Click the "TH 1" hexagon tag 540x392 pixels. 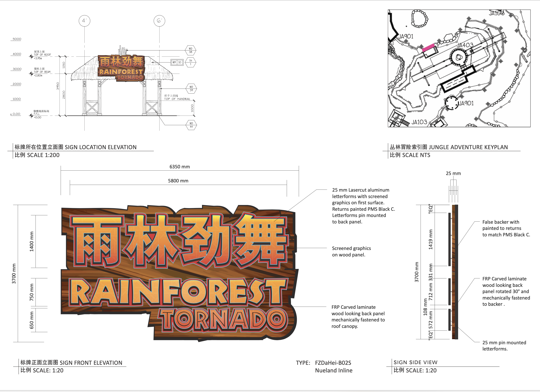point(190,62)
